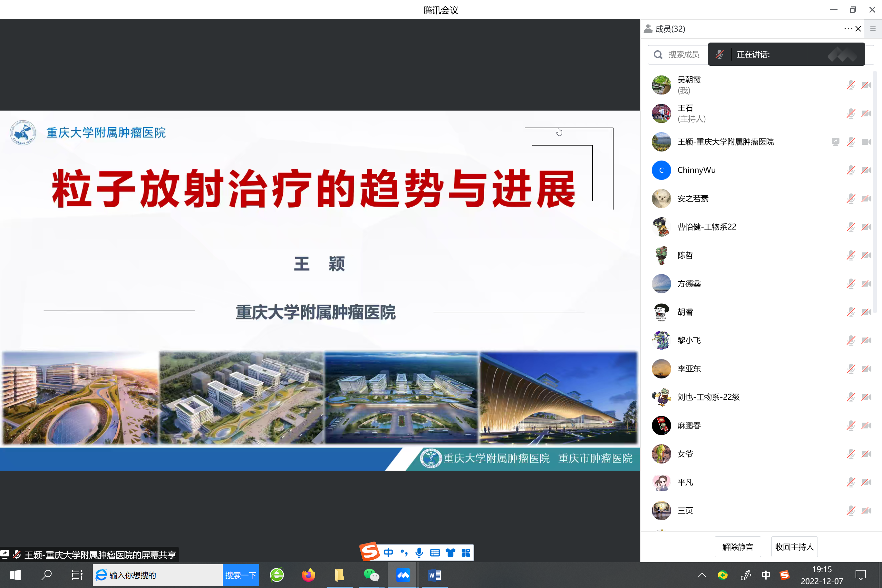Click microphone icon for 曹怡健-工物系22

point(850,227)
